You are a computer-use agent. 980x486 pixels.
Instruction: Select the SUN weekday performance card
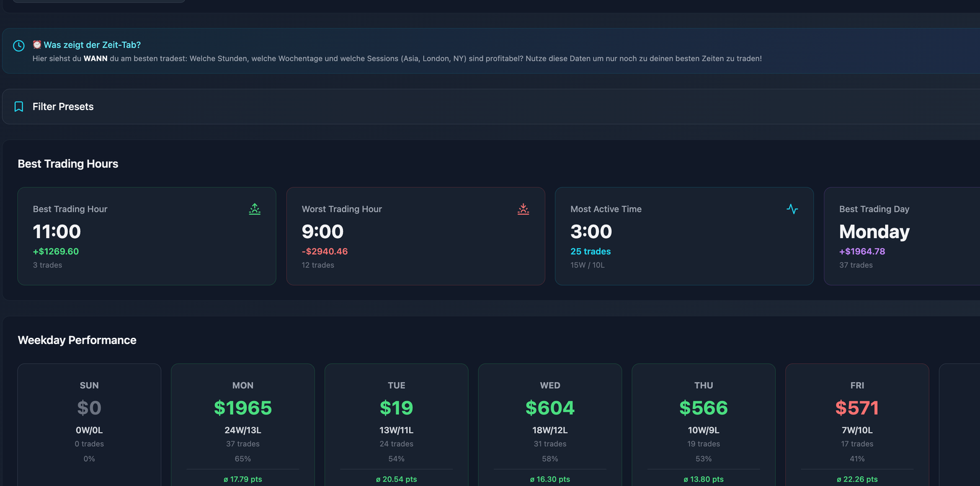pyautogui.click(x=89, y=425)
